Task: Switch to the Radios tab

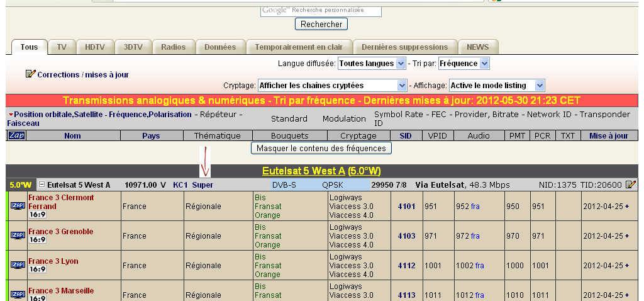Action: [174, 47]
